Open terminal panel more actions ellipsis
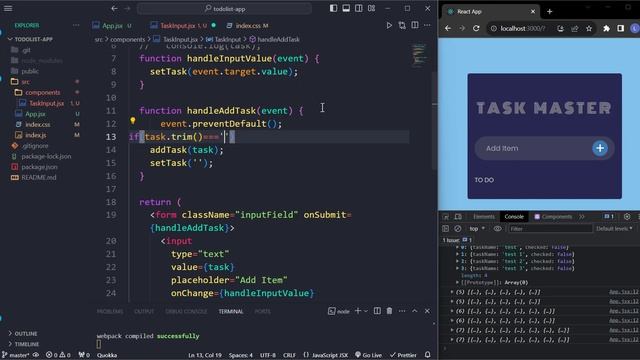 402,311
